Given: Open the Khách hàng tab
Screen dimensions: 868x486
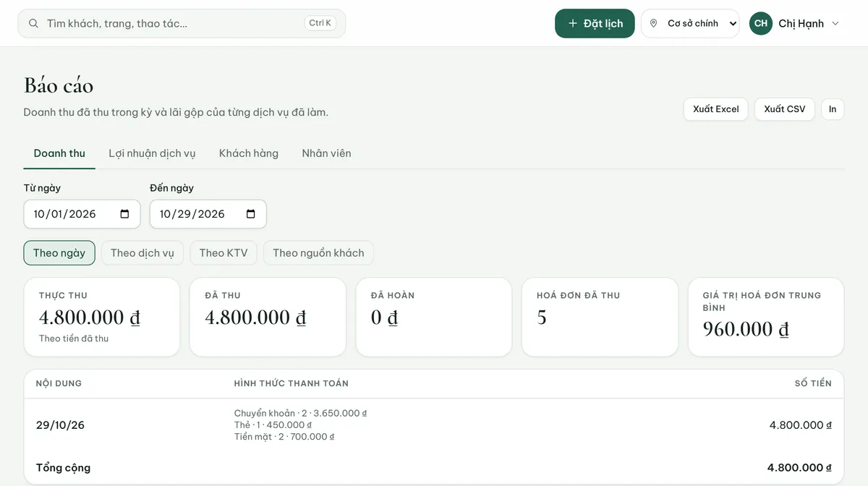Looking at the screenshot, I should pos(249,153).
